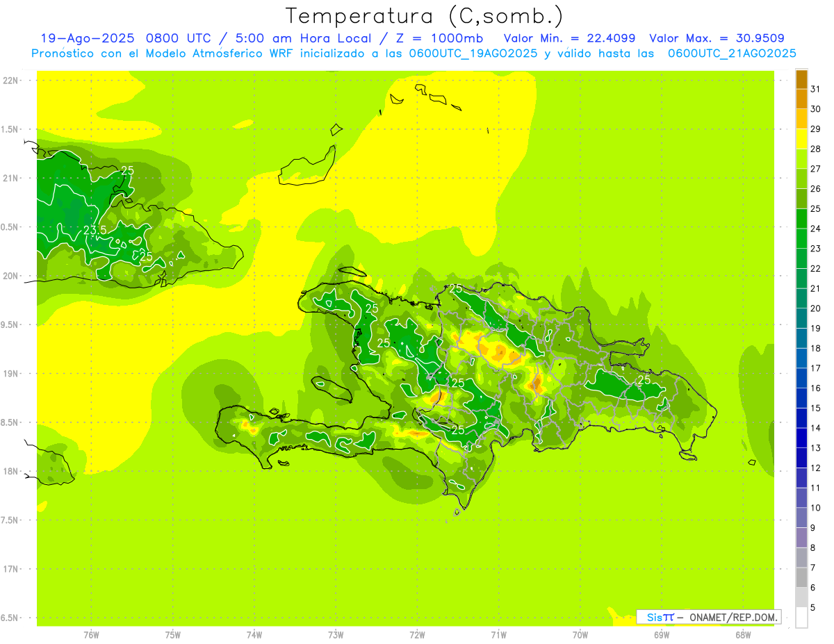Image resolution: width=834 pixels, height=644 pixels.
Task: Click the "6.5N" latitude axis label
Action: pos(9,618)
